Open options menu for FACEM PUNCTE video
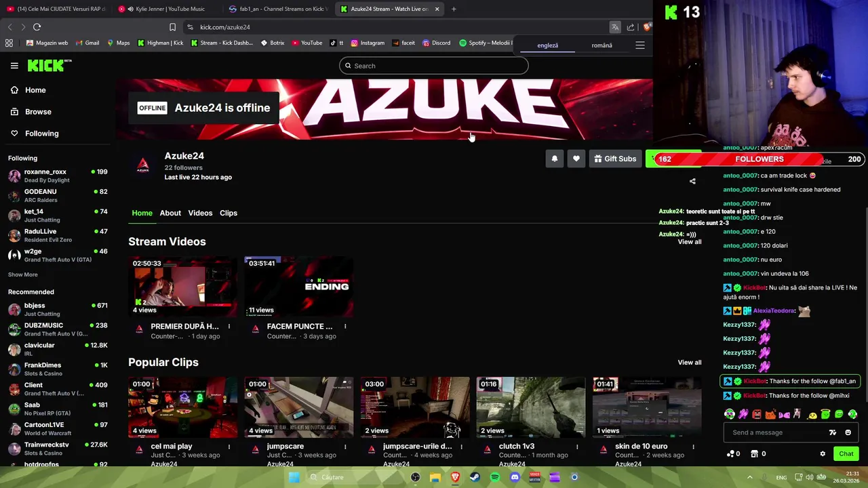The width and height of the screenshot is (868, 488). [x=344, y=327]
